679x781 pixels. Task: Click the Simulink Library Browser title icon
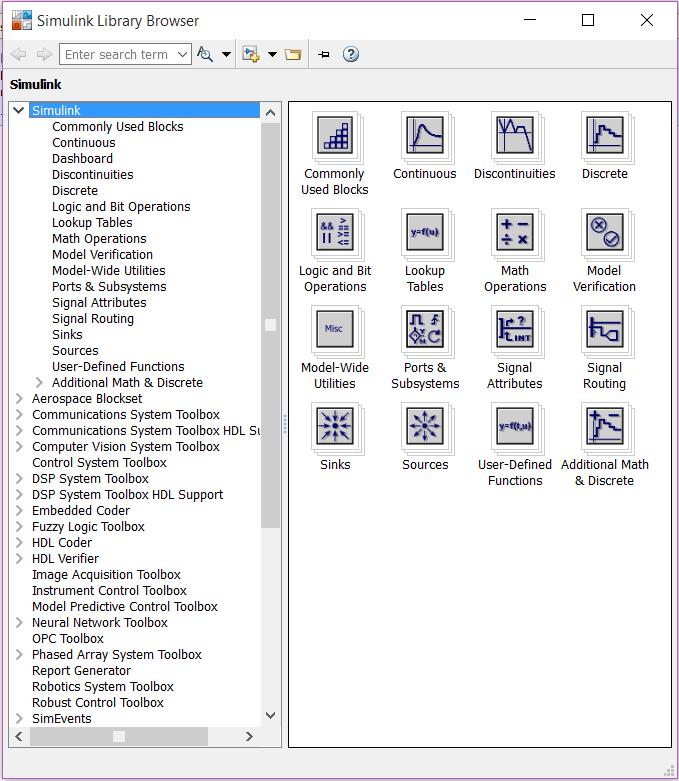click(x=21, y=20)
